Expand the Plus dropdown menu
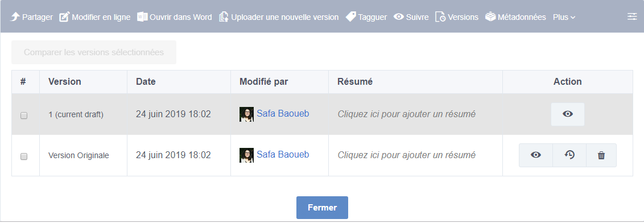The height and width of the screenshot is (223, 644). pyautogui.click(x=564, y=17)
